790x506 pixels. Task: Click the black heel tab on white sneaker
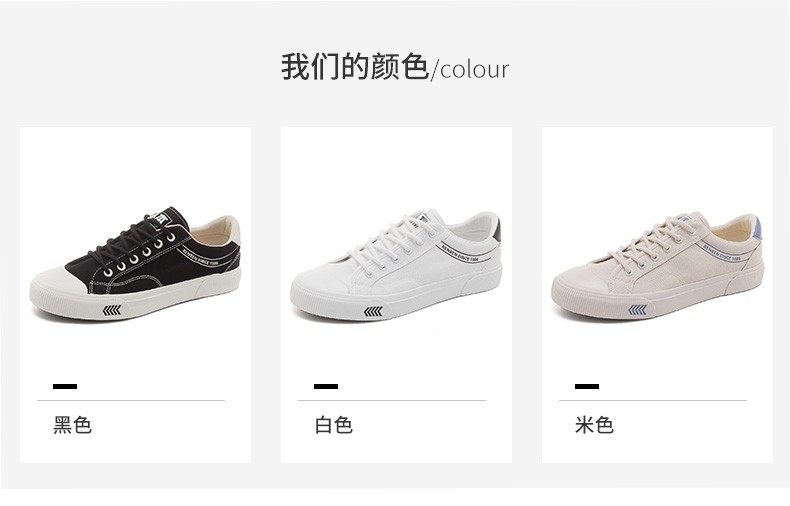496,229
